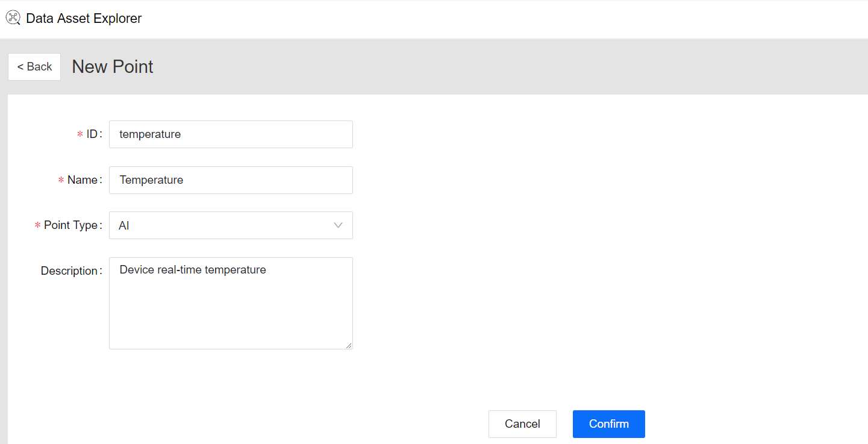
Task: Click inside the Description text area
Action: click(x=231, y=303)
